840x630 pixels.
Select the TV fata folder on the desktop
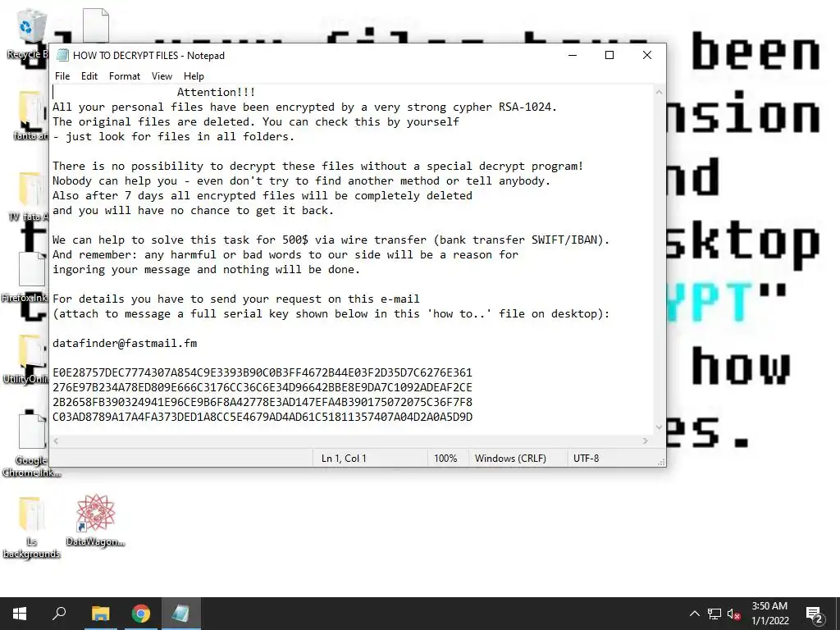tap(30, 196)
